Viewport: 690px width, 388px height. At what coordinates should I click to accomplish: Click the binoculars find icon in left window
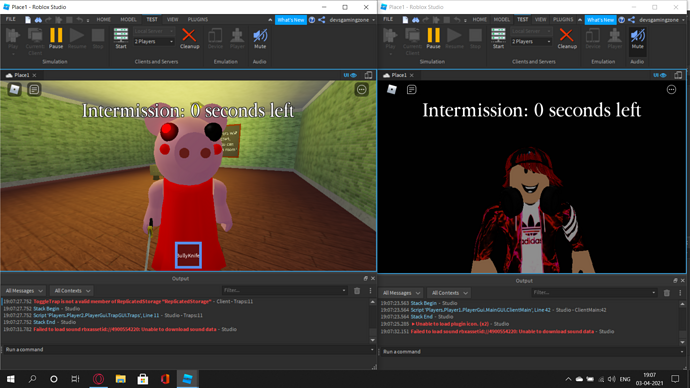point(38,20)
